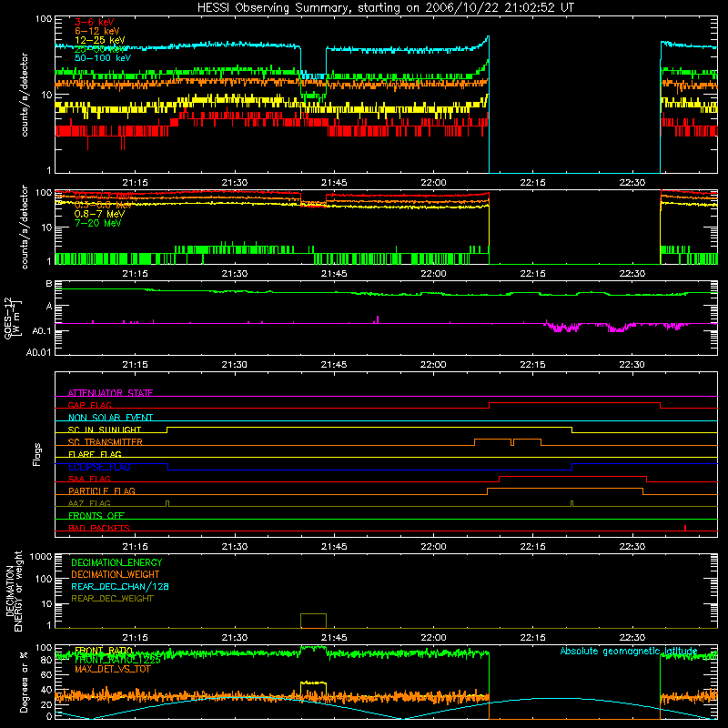Select the red 3-6 keV legend label
The width and height of the screenshot is (728, 728).
point(95,22)
